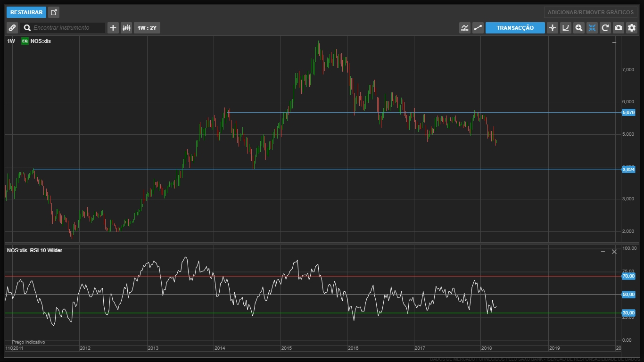Collapse the NOS:xlis price chart panel
The width and height of the screenshot is (644, 362).
pos(614,42)
